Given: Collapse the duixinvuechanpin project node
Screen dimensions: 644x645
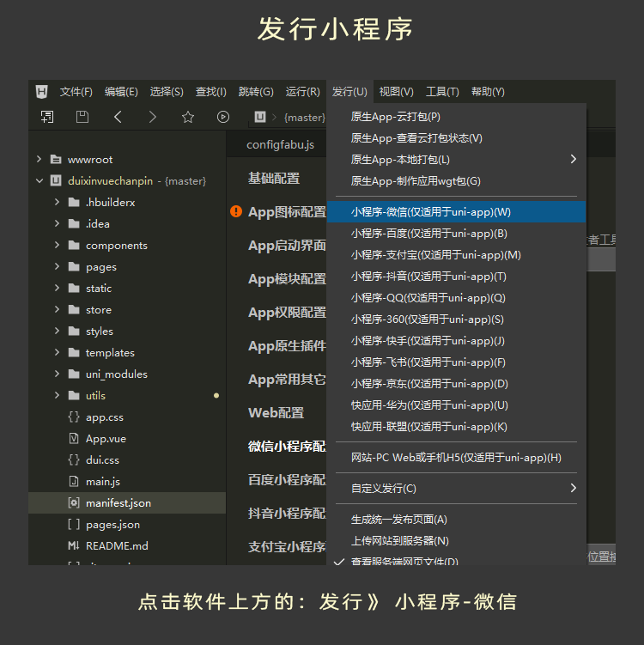Looking at the screenshot, I should [39, 180].
